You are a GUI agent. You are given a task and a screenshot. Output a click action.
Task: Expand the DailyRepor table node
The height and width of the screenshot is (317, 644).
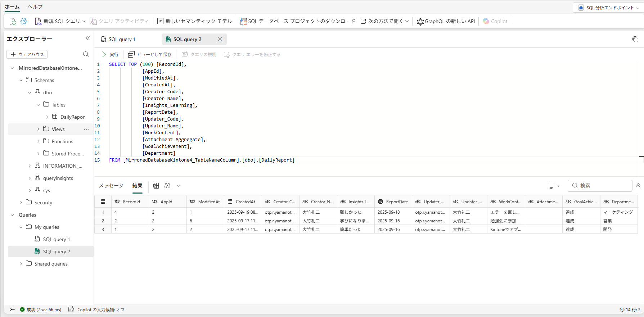tap(47, 117)
